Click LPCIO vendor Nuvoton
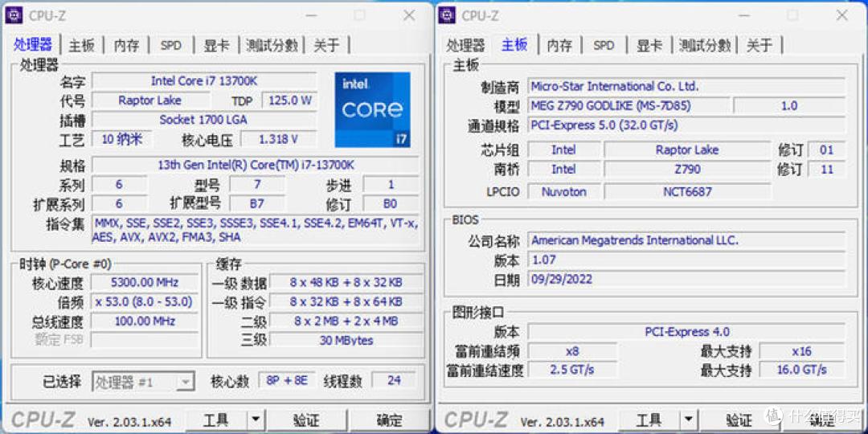868x434 pixels. coord(563,192)
